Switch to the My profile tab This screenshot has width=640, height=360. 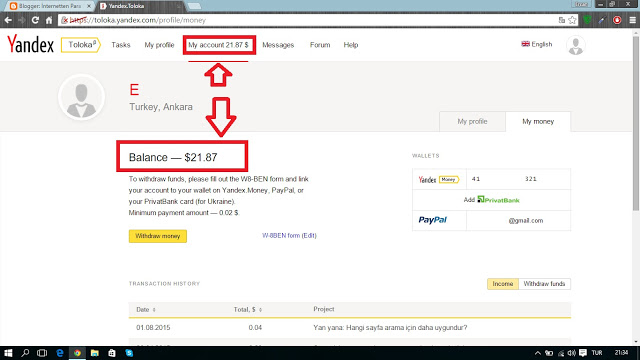[472, 121]
